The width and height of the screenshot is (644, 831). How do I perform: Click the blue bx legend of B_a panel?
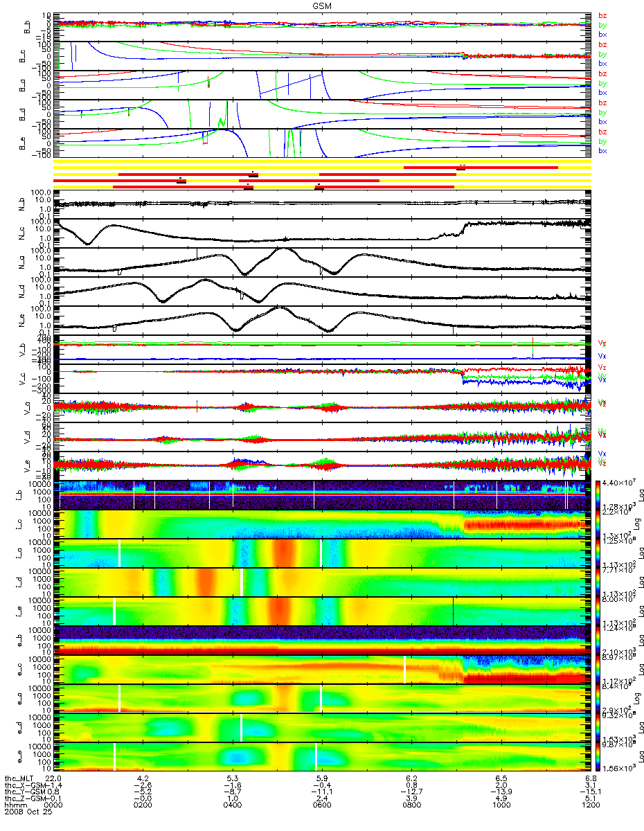coord(602,93)
